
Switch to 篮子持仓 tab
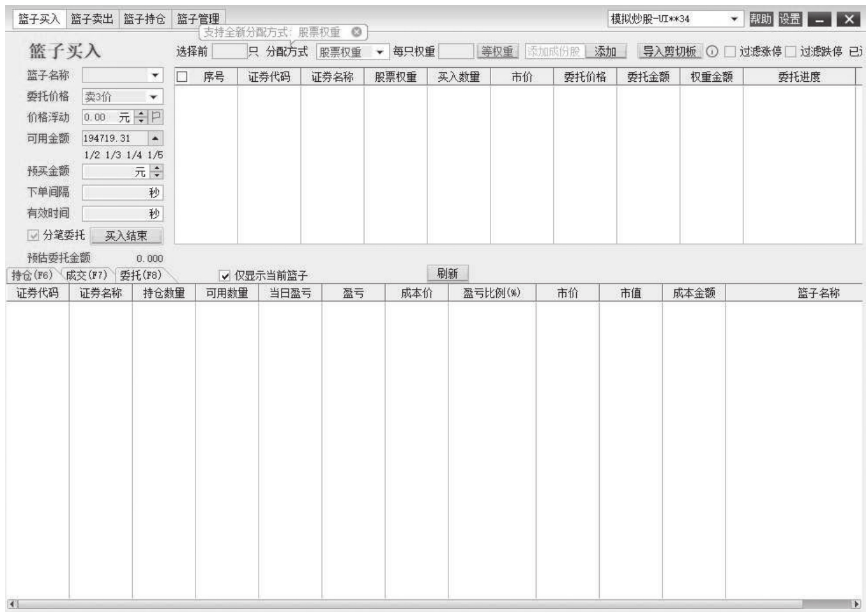pyautogui.click(x=144, y=19)
